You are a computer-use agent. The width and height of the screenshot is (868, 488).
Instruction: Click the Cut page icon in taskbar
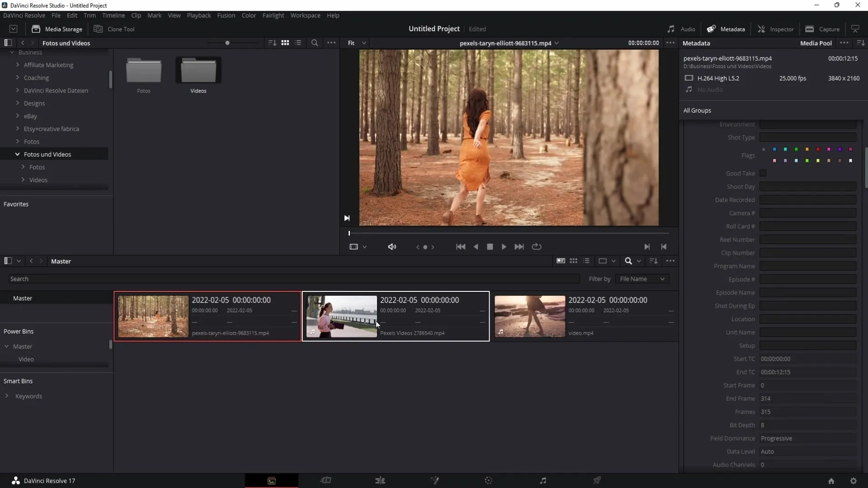point(325,480)
